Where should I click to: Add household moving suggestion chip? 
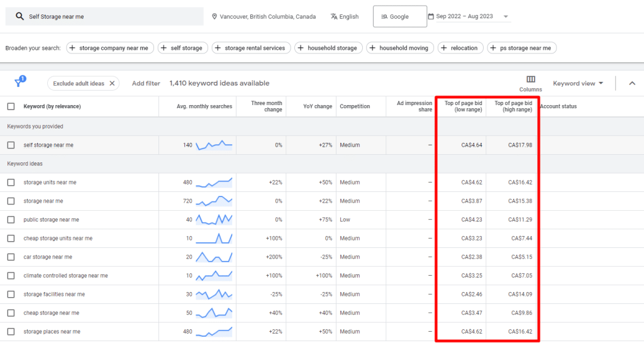399,48
